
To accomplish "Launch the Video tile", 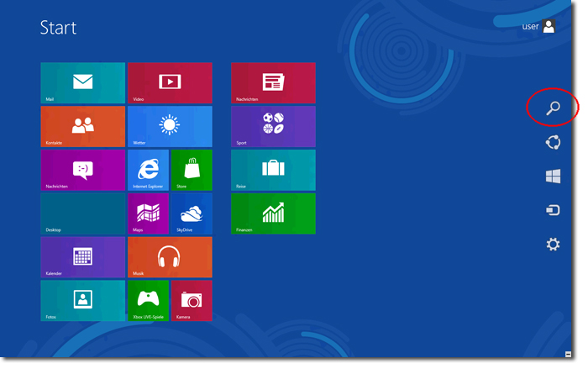I will (x=170, y=83).
